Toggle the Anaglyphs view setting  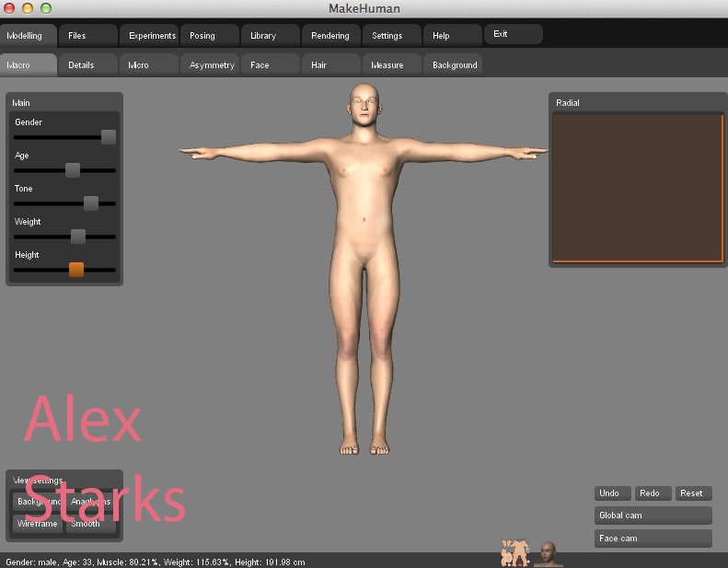[91, 502]
